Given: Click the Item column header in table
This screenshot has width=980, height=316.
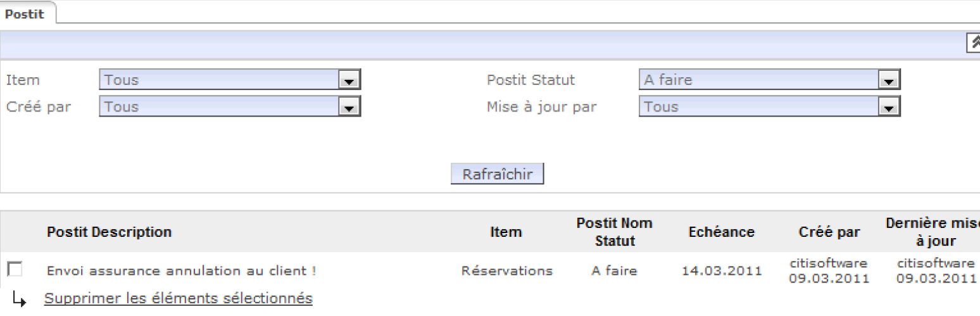Looking at the screenshot, I should 506,232.
